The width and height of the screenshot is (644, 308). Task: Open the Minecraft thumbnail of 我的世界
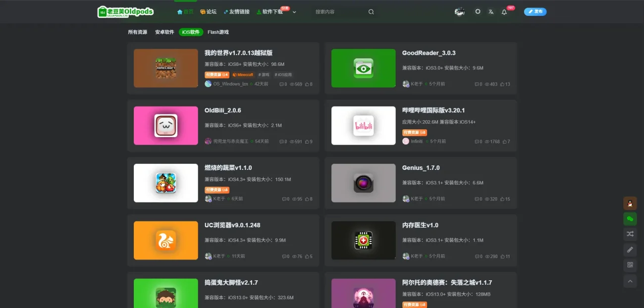click(166, 68)
